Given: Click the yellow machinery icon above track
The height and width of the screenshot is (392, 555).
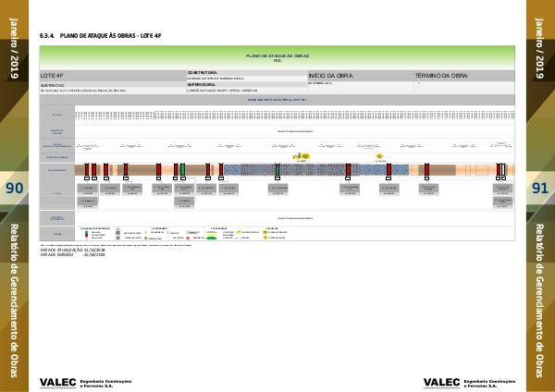Looking at the screenshot, I should [301, 157].
